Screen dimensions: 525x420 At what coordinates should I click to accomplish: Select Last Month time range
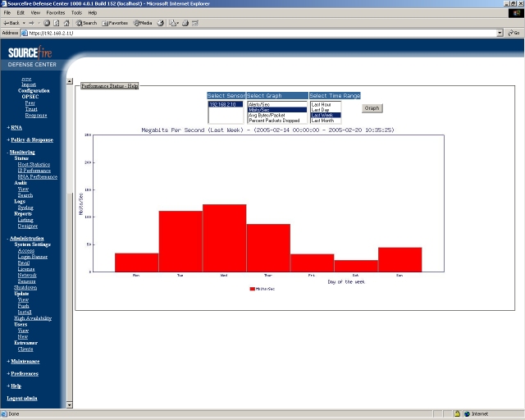pyautogui.click(x=326, y=121)
